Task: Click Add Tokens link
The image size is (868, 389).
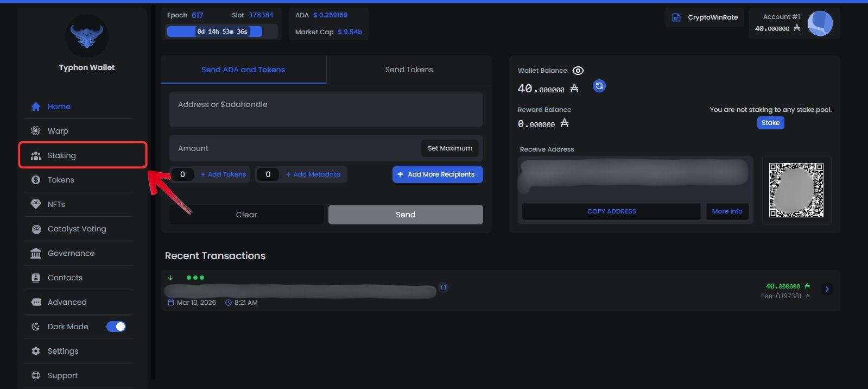Action: pyautogui.click(x=223, y=174)
